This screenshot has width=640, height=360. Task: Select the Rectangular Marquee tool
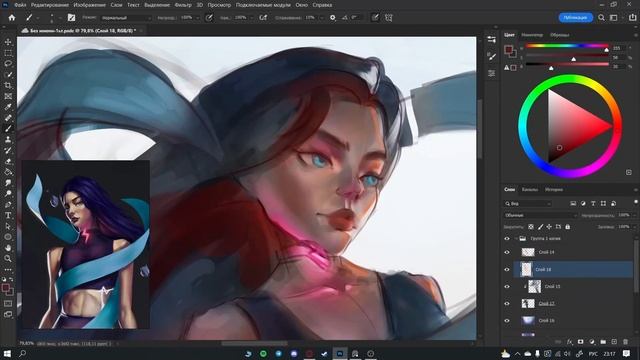pyautogui.click(x=8, y=53)
